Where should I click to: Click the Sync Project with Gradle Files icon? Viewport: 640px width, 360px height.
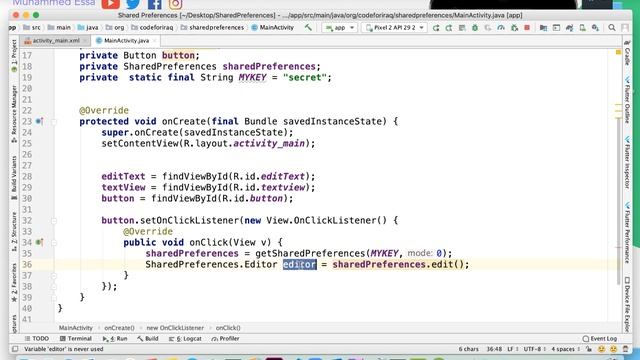(569, 28)
